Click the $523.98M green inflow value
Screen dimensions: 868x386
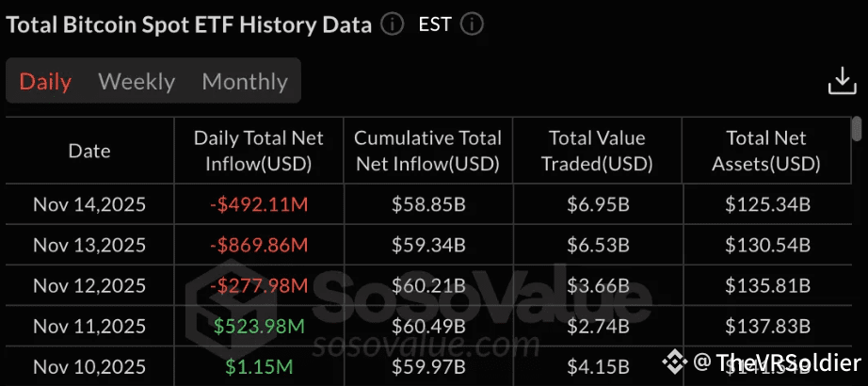click(259, 326)
